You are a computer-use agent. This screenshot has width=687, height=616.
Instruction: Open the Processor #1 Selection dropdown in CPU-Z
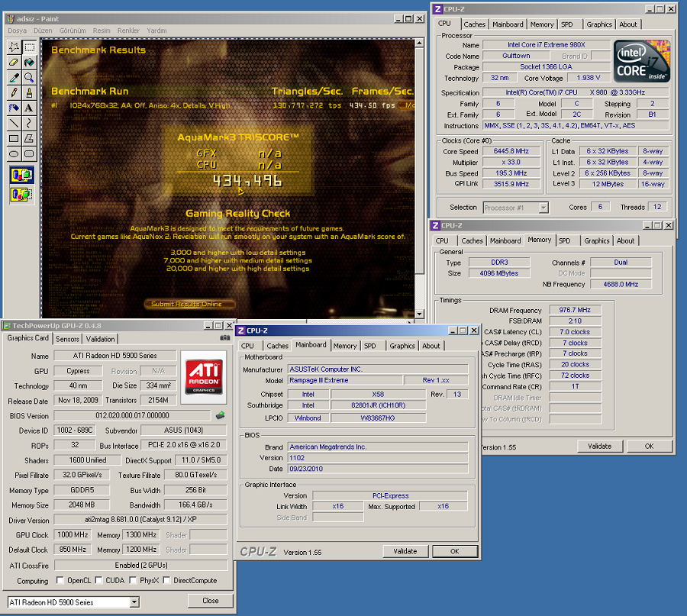point(543,207)
